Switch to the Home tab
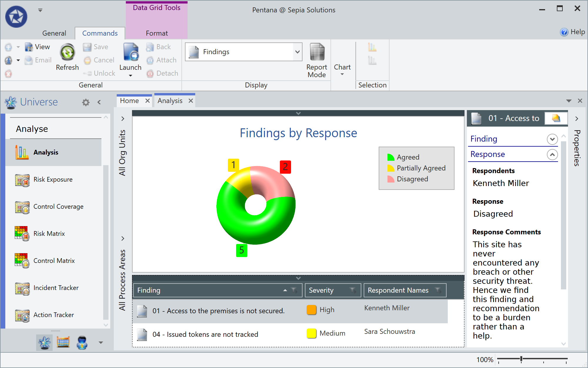This screenshot has height=368, width=588. 129,100
